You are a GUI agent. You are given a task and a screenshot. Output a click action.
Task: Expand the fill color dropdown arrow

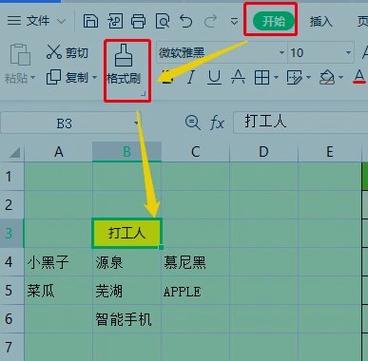point(341,78)
